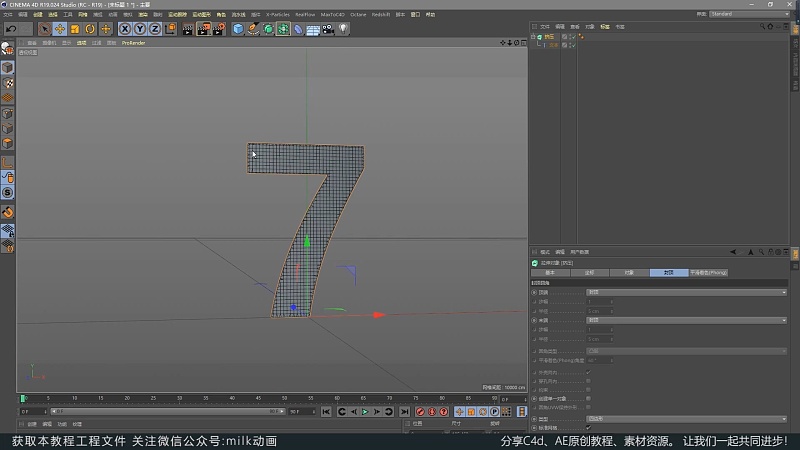Toggle the Hull Inwards checkbox
Screen dimensions: 800x450
[588, 372]
